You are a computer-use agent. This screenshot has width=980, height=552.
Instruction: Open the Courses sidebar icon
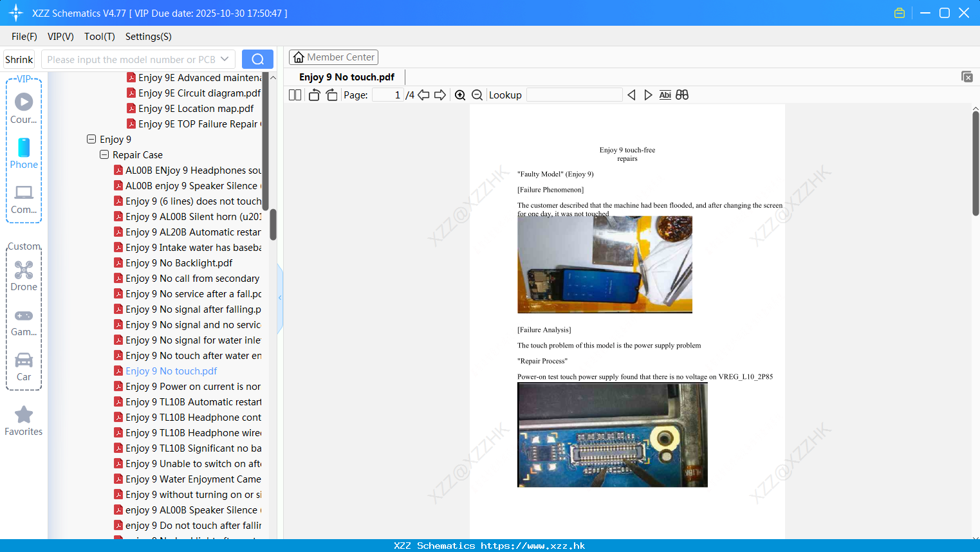tap(24, 109)
